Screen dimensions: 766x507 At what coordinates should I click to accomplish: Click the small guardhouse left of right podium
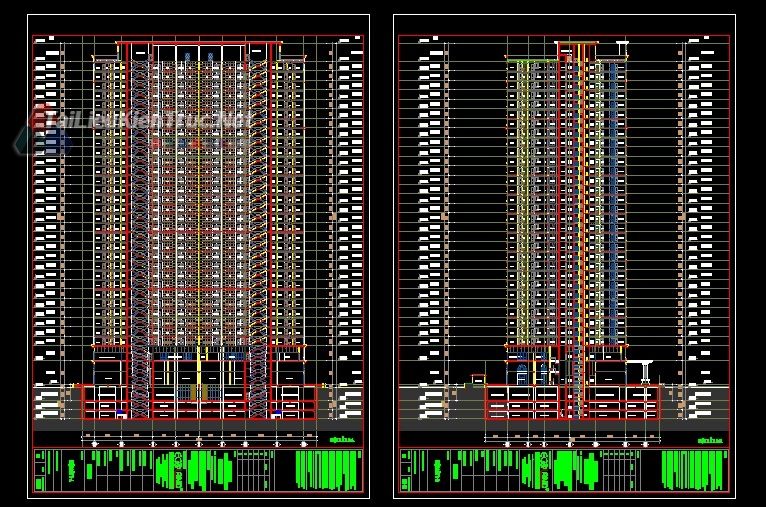tap(478, 379)
